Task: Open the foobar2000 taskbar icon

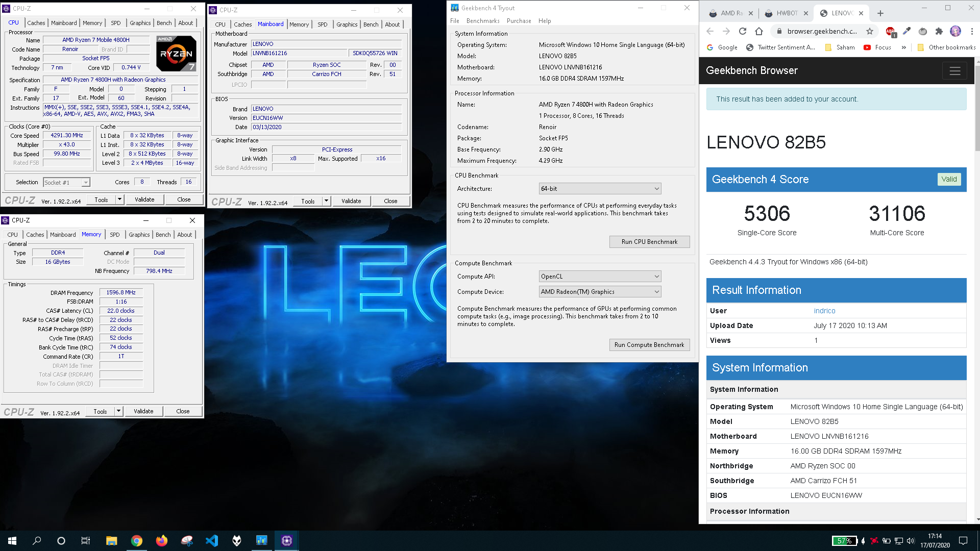Action: [x=237, y=541]
